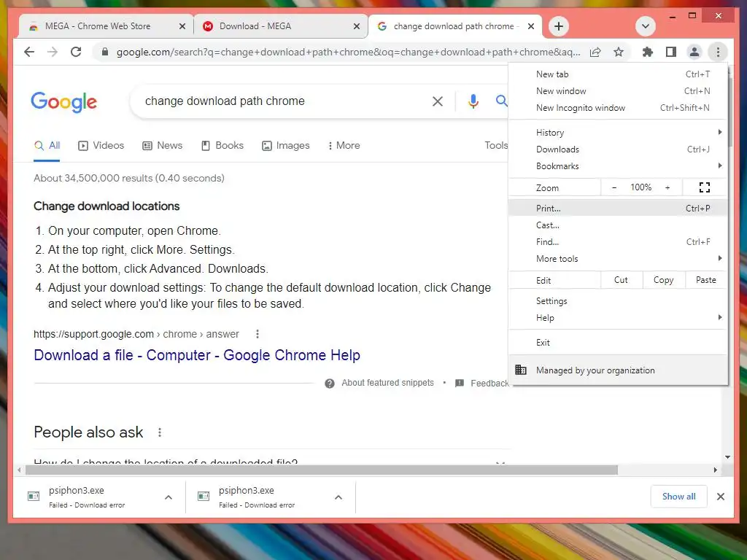The height and width of the screenshot is (560, 747).
Task: Open the Tools search option
Action: click(x=496, y=146)
